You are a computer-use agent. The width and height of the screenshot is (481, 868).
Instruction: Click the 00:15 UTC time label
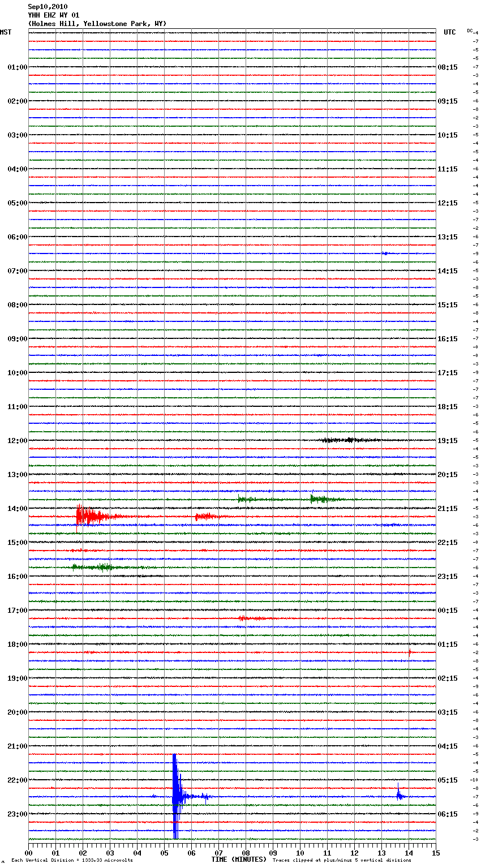tap(448, 611)
